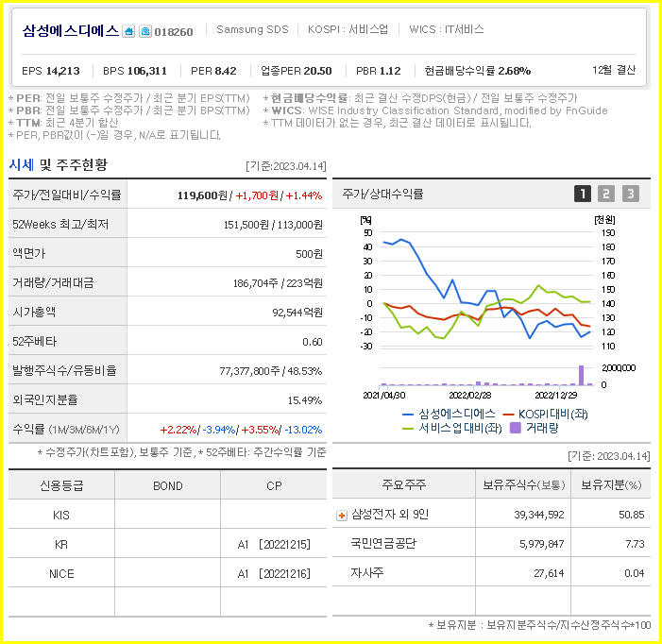
Task: Click the KOSPI : 서비스업 classification
Action: click(x=348, y=29)
